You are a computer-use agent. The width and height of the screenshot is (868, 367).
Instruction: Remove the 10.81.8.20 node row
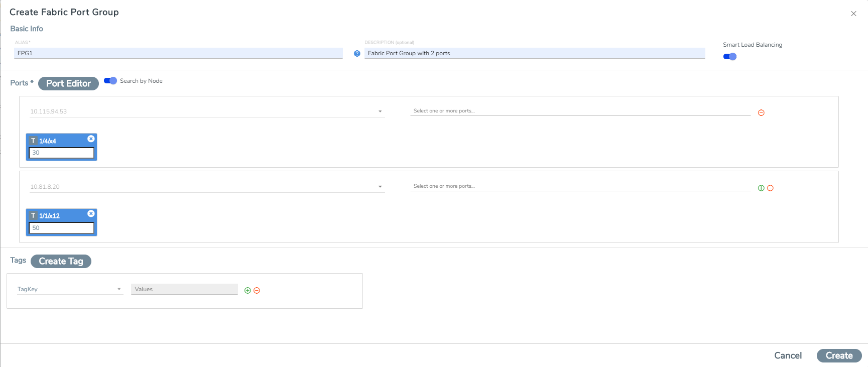770,188
